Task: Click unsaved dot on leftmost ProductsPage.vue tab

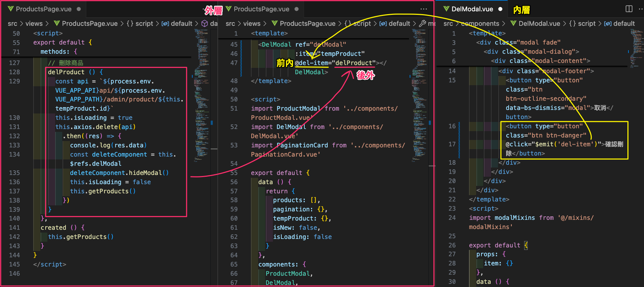Action: coord(79,9)
